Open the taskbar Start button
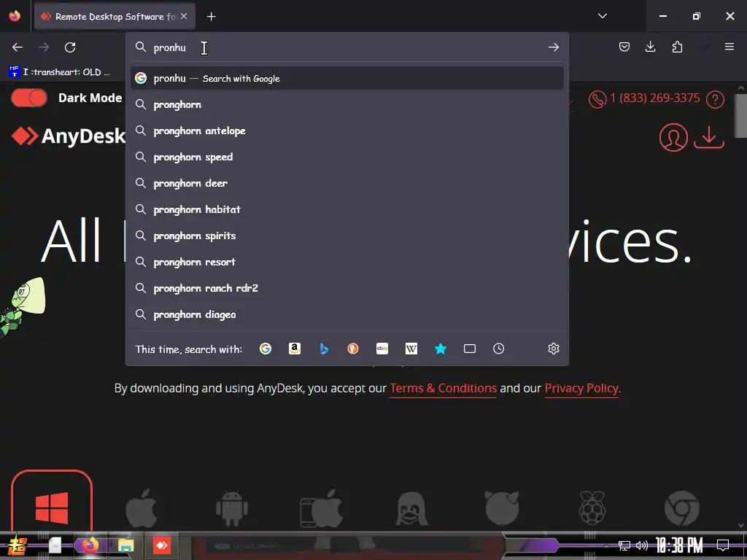Viewport: 747px width, 560px height. tap(18, 545)
